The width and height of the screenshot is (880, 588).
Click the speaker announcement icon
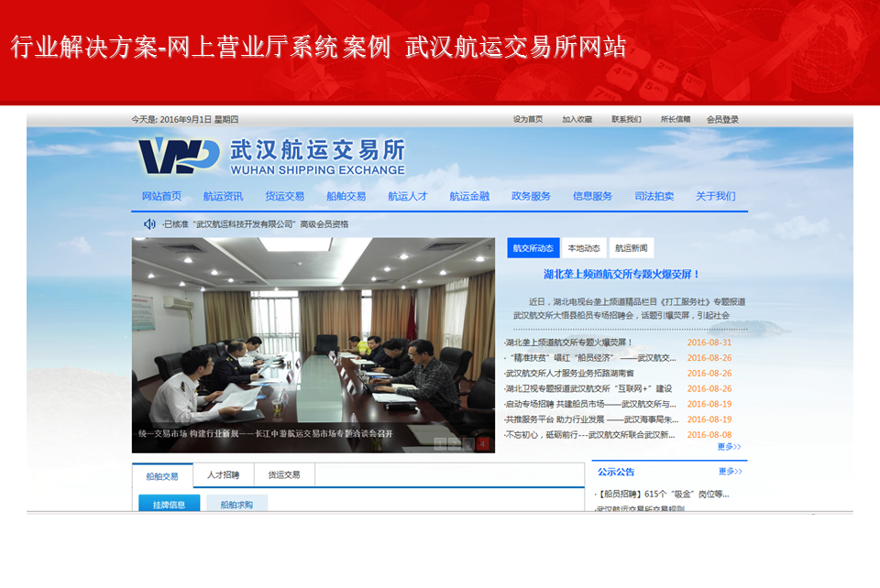[x=149, y=224]
